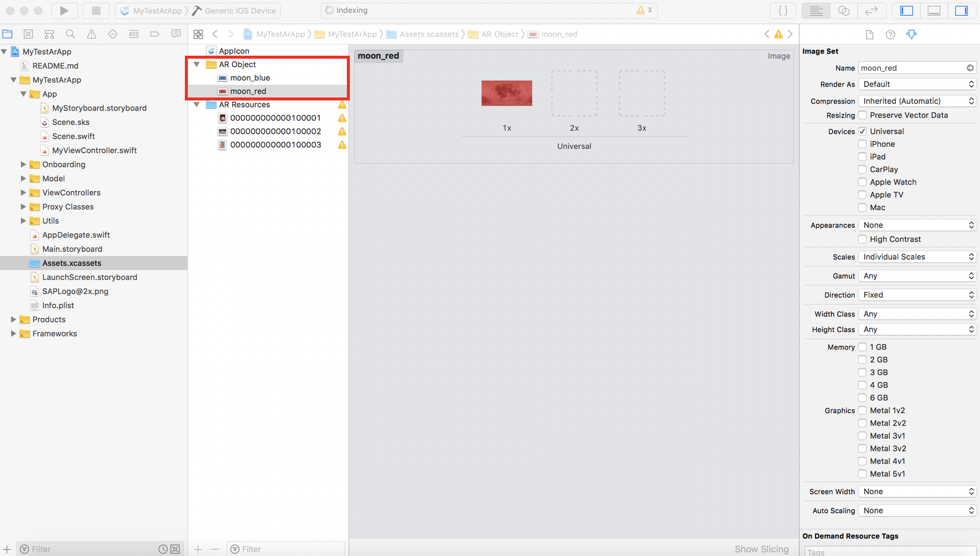This screenshot has width=980, height=556.
Task: Enable the iPhone device checkbox
Action: [862, 144]
